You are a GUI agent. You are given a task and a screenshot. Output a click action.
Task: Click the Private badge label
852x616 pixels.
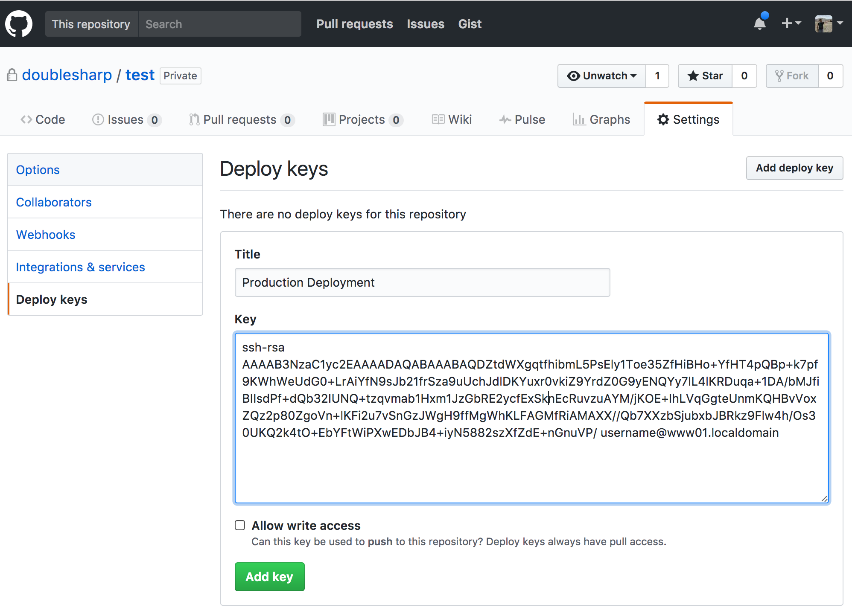[181, 76]
